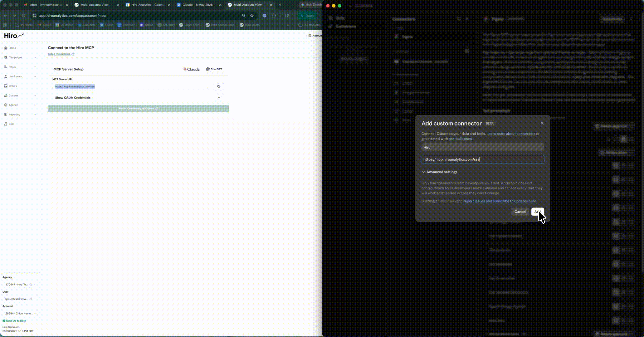Copy the MCP Server URL with copy icon
Image resolution: width=644 pixels, height=337 pixels.
point(219,86)
